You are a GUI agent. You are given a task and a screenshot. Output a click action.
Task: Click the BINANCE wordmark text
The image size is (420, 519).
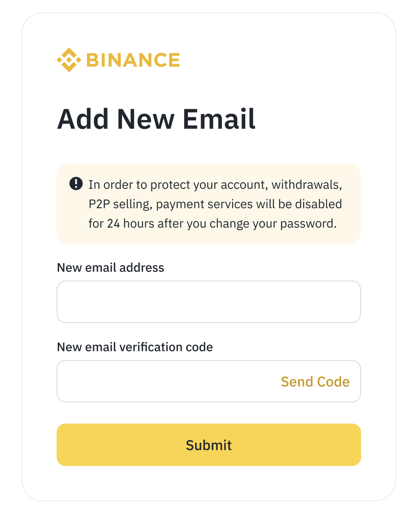tap(133, 60)
